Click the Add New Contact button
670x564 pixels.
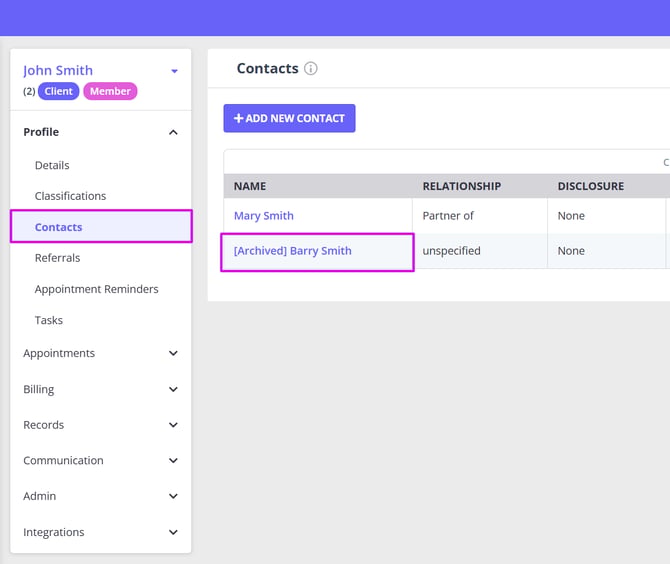coord(289,118)
